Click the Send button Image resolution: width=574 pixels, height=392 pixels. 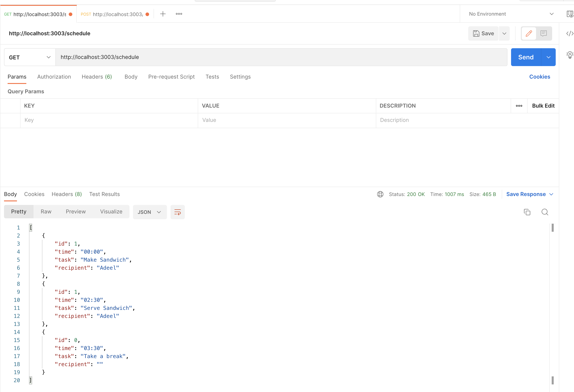(x=526, y=57)
